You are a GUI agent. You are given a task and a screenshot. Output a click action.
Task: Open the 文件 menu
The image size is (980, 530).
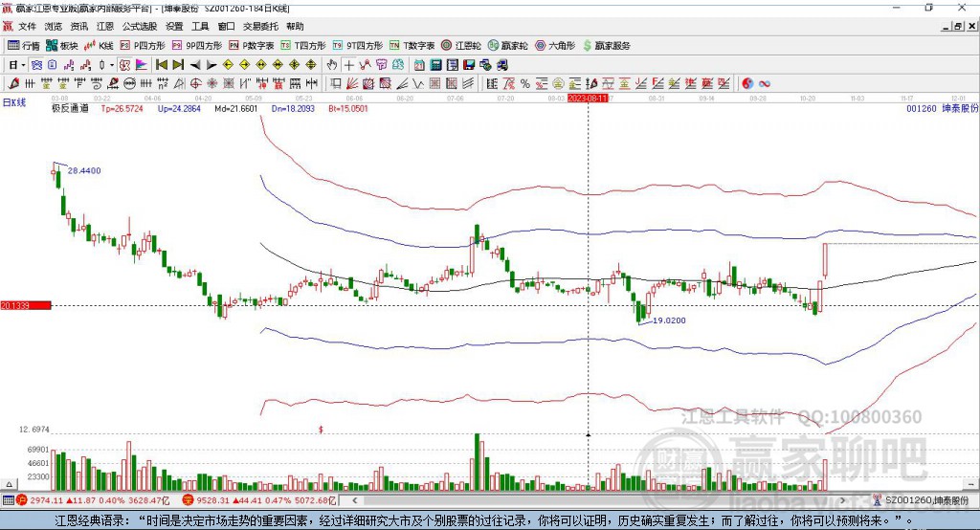coord(27,26)
